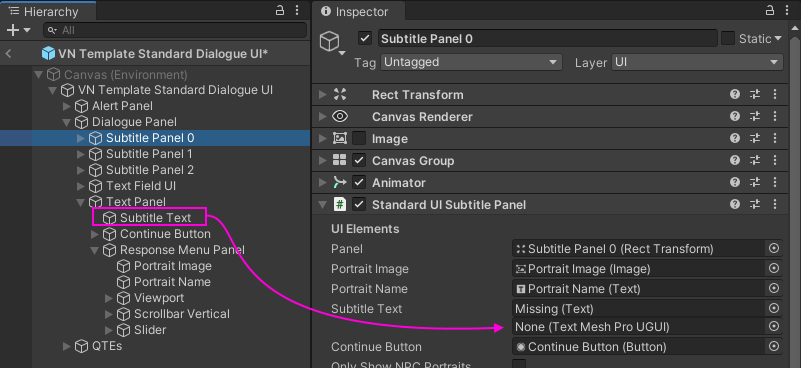Open presets for Standard UI Subtitle Panel
This screenshot has height=368, width=801.
[x=755, y=205]
